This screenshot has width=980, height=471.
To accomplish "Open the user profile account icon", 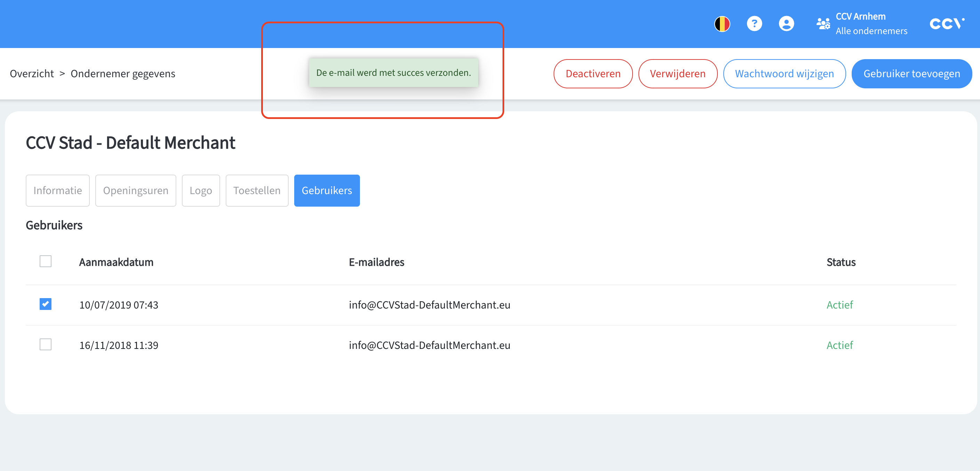I will (x=786, y=24).
